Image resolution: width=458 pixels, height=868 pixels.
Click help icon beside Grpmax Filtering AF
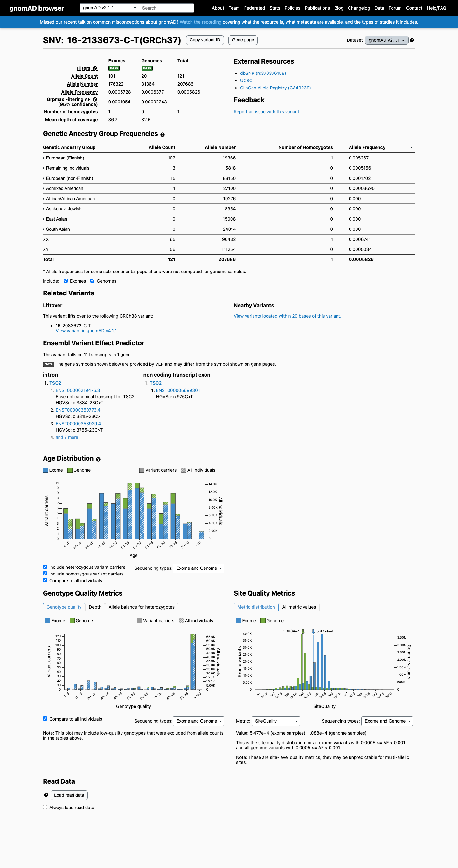(95, 99)
